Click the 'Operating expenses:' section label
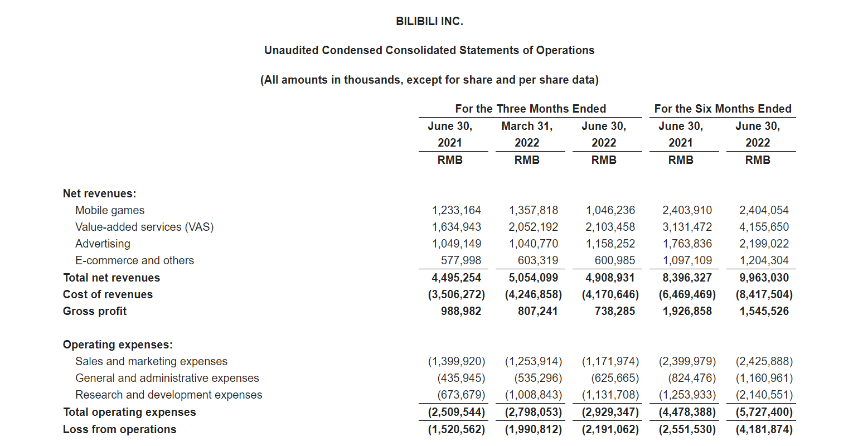The width and height of the screenshot is (868, 446). 118,345
